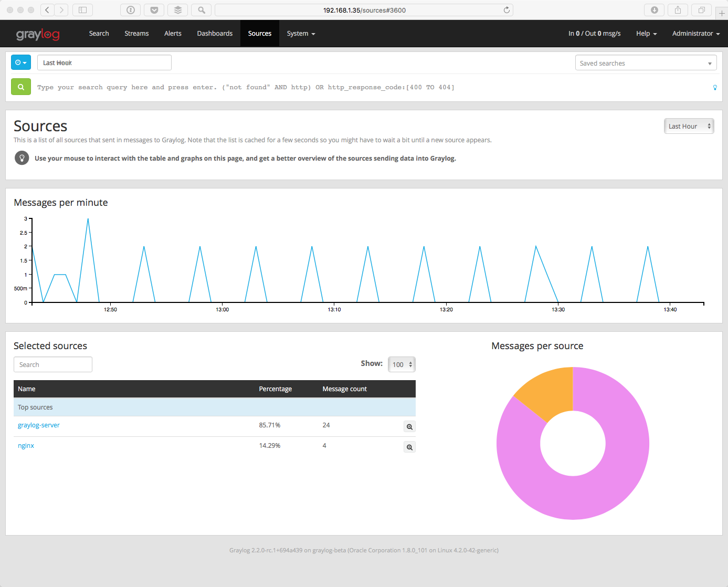The height and width of the screenshot is (587, 728).
Task: Reload the page using the refresh icon
Action: coord(507,10)
